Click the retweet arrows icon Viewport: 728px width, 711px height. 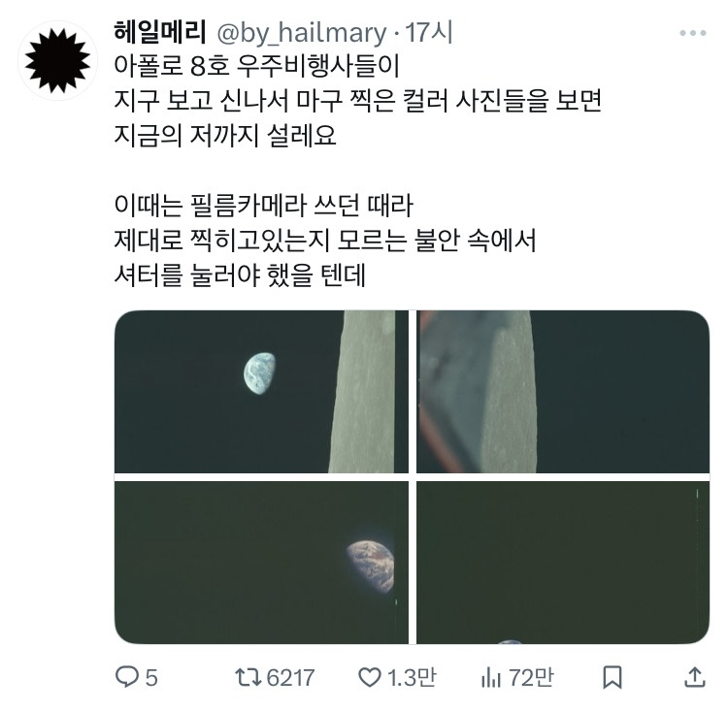pos(248,677)
